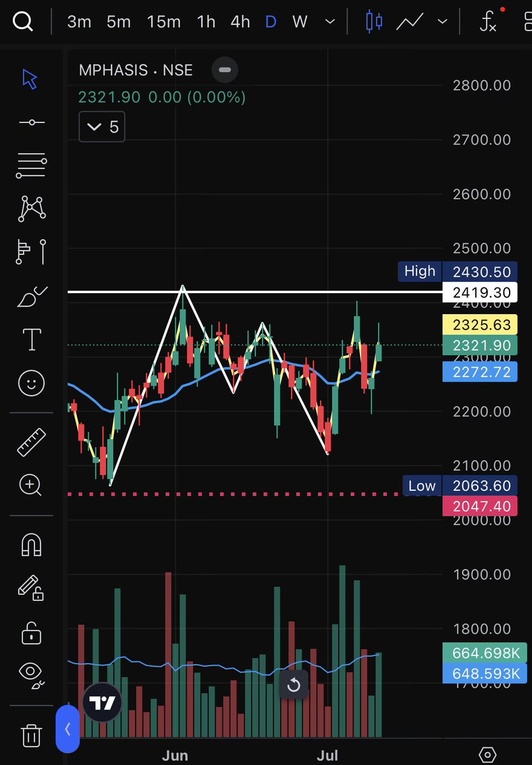Activate the zoom in tool
This screenshot has height=765, width=532.
coord(31,485)
